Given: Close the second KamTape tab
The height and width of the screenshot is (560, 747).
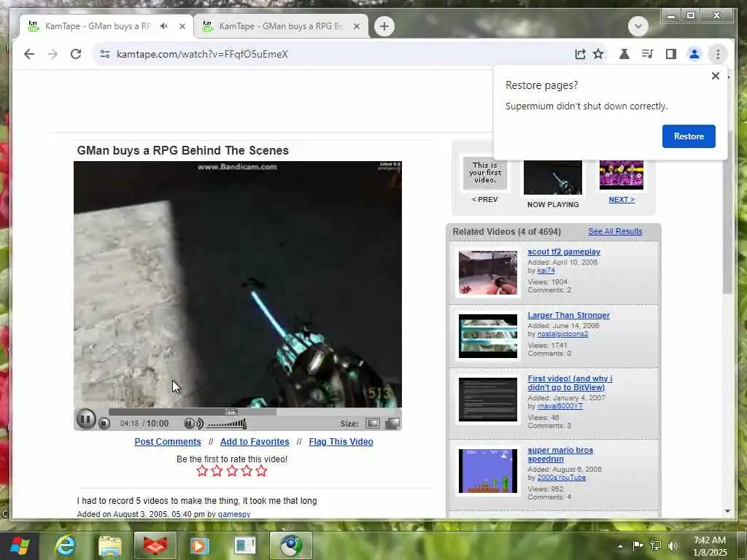Looking at the screenshot, I should [356, 26].
